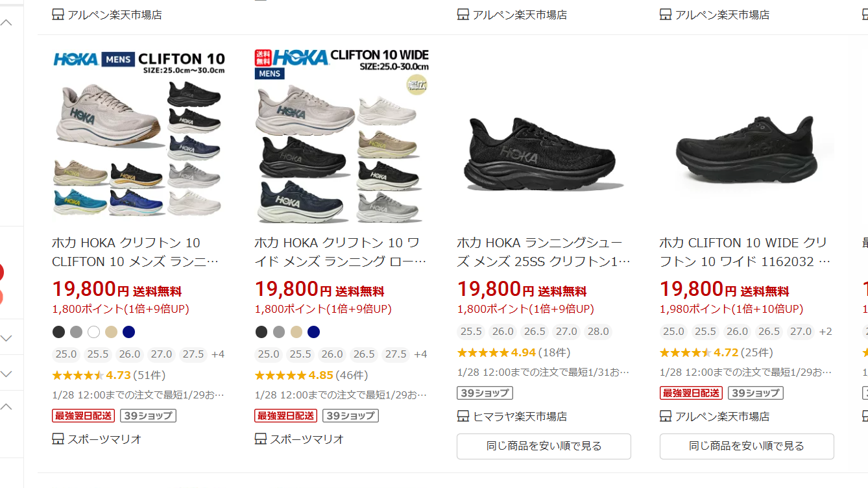The width and height of the screenshot is (868, 488).
Task: Click the スポーツマリオ store icon under the 4.73-rated product
Action: coord(58,439)
